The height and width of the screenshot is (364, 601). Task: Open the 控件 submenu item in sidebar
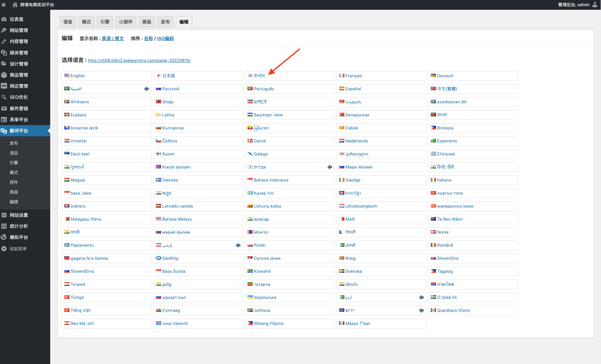tap(14, 182)
